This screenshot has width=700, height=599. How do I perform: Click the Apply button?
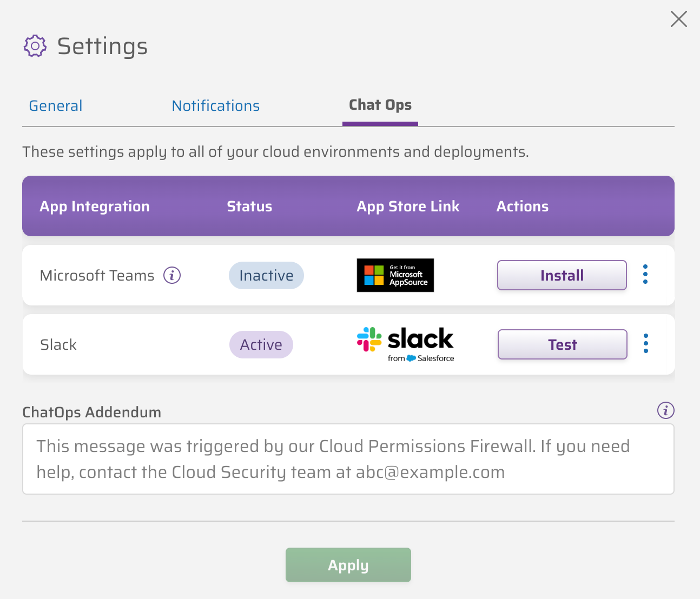click(348, 565)
